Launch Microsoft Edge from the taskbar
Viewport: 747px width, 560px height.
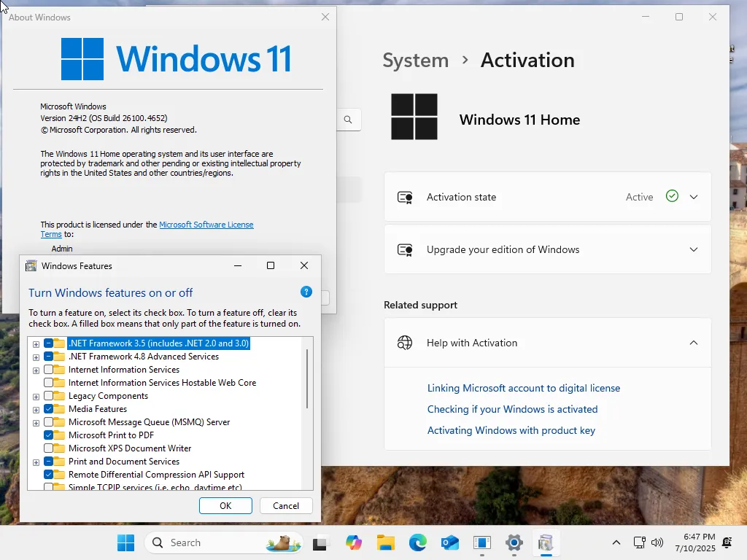(418, 542)
